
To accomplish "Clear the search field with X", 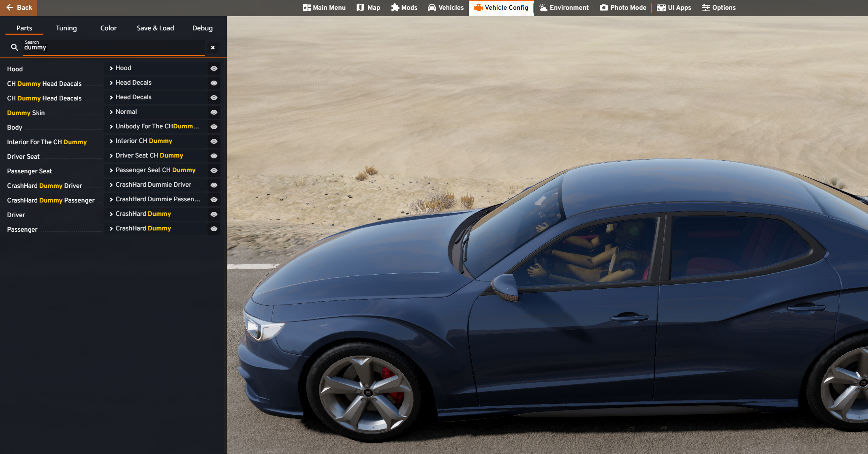I will coord(213,48).
